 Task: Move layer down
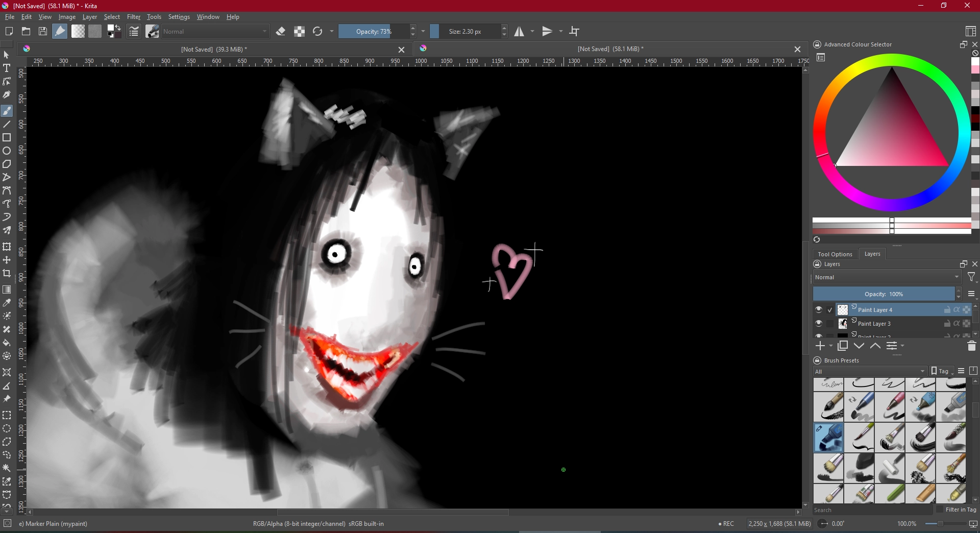point(859,346)
